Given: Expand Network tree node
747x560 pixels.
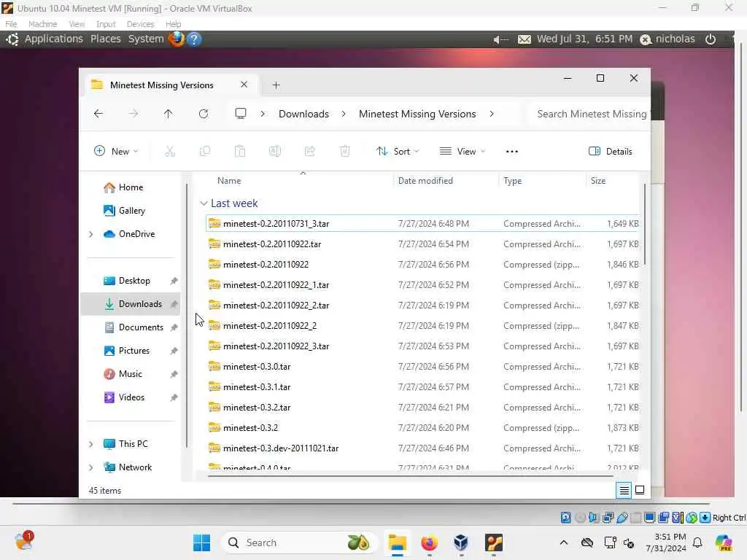Looking at the screenshot, I should click(91, 467).
